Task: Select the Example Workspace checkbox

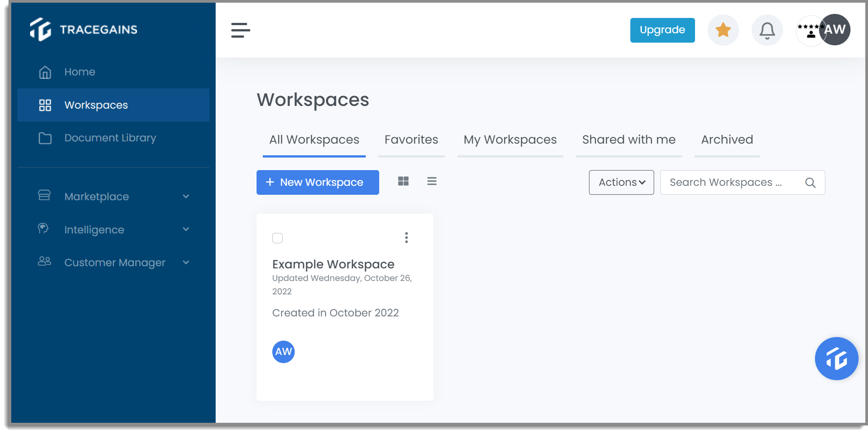Action: click(278, 238)
